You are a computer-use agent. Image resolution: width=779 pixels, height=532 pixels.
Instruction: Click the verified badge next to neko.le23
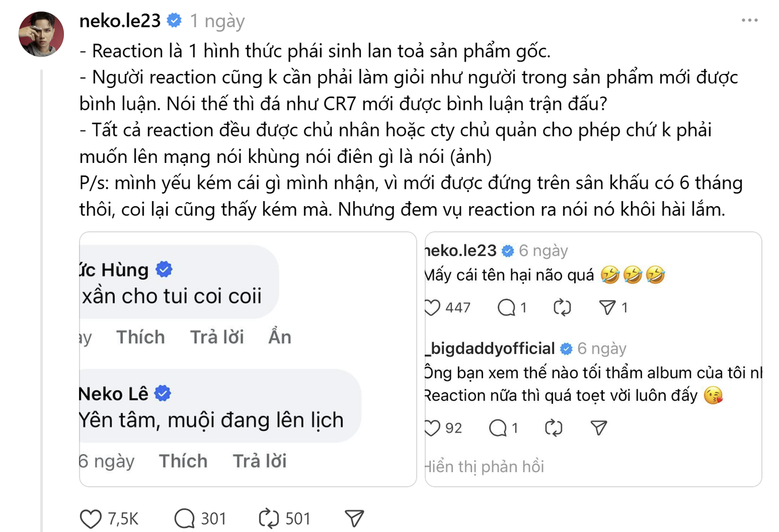pos(173,19)
